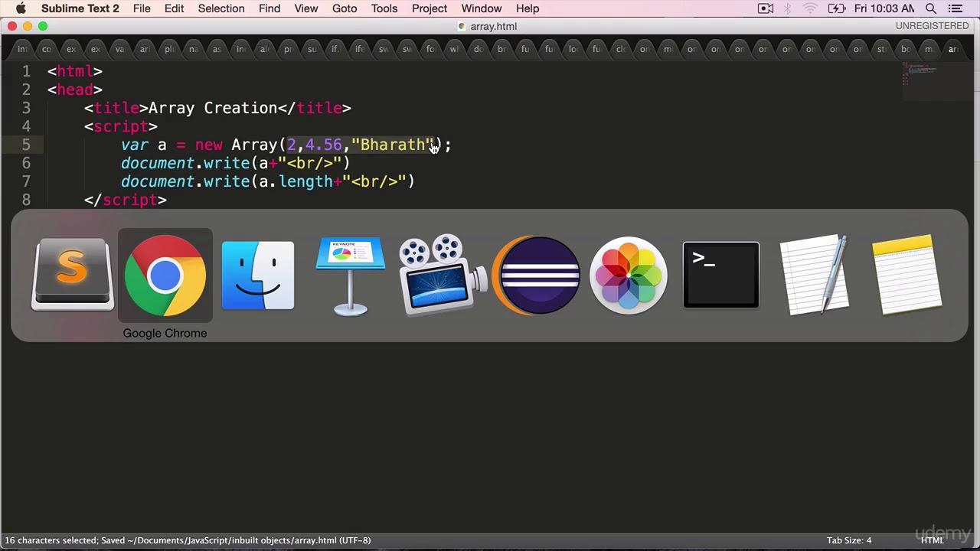This screenshot has width=980, height=551.
Task: Open Terminal from the app switcher
Action: tap(721, 275)
